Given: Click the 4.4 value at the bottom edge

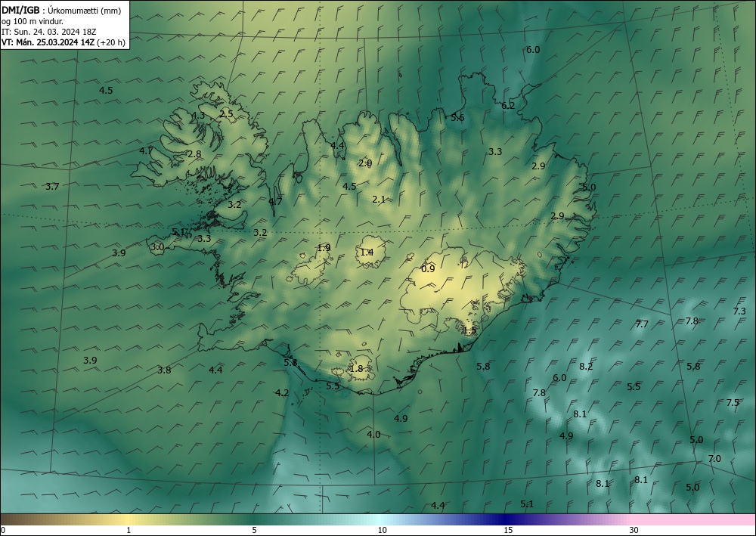Looking at the screenshot, I should [x=438, y=505].
